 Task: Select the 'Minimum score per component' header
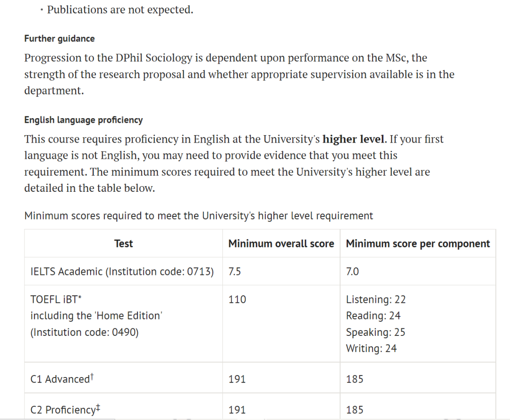point(418,244)
